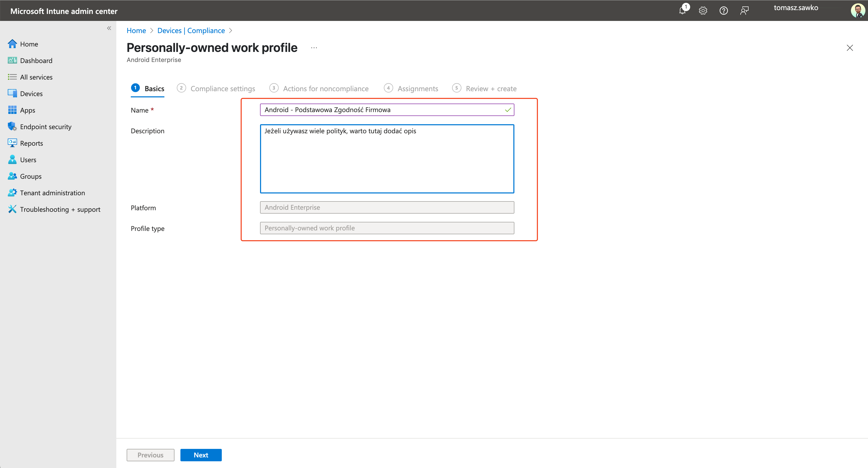
Task: Close the Personally-owned work profile pane
Action: click(849, 48)
